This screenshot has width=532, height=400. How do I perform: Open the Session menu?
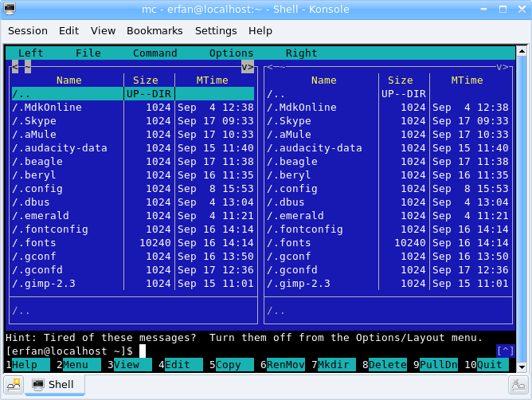click(x=28, y=31)
